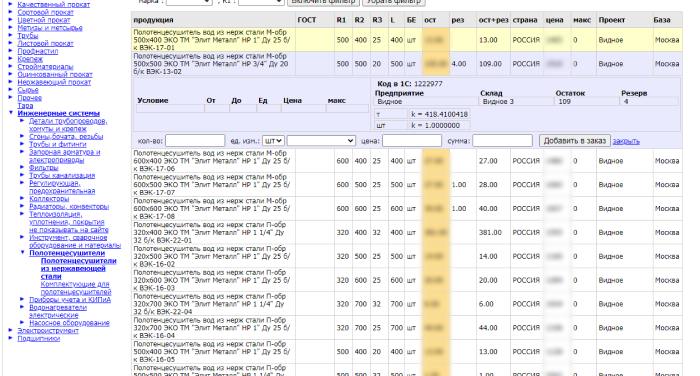Expand the Трубы и фитинги arrow
The image size is (700, 376).
click(22, 144)
